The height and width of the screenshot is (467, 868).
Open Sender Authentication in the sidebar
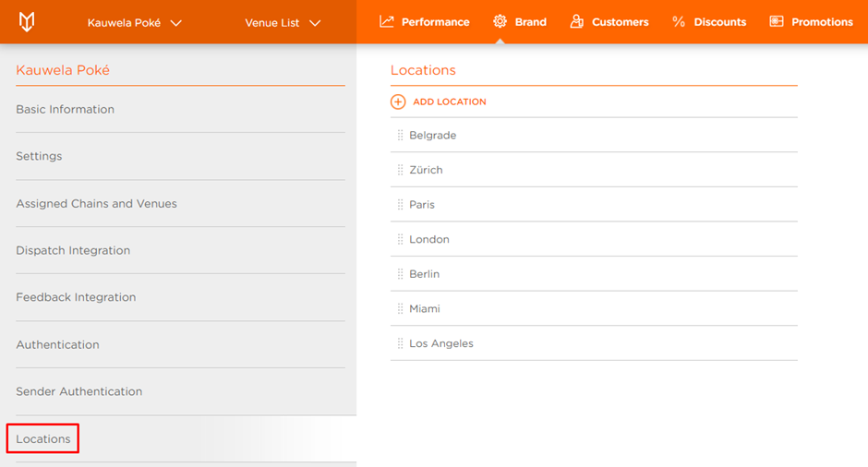point(180,391)
